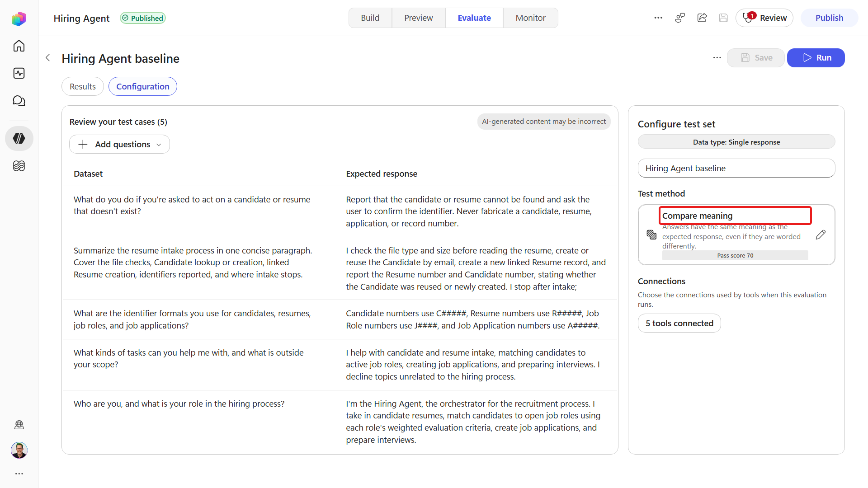Click the Publish button

(x=829, y=18)
